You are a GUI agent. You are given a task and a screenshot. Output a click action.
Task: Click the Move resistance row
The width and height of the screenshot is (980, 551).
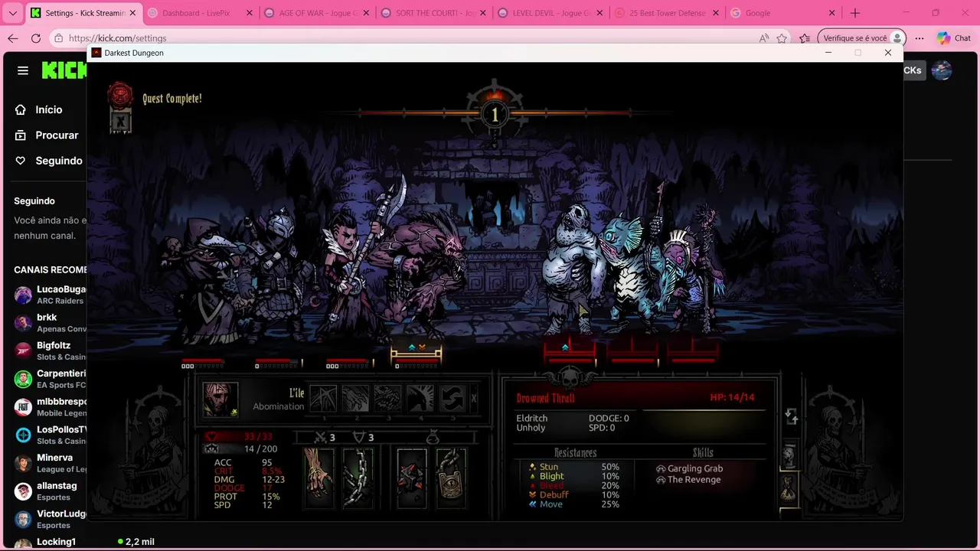[573, 504]
